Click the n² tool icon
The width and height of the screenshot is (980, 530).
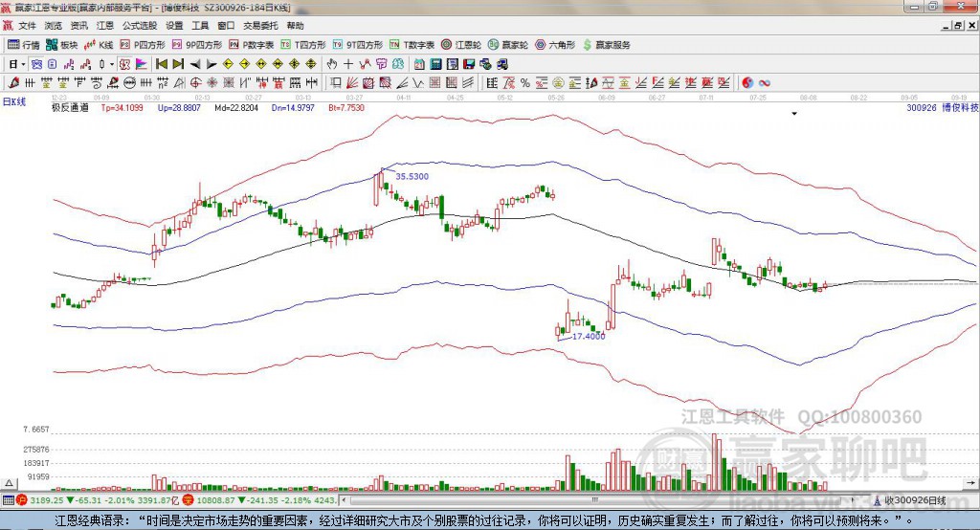pos(163,83)
